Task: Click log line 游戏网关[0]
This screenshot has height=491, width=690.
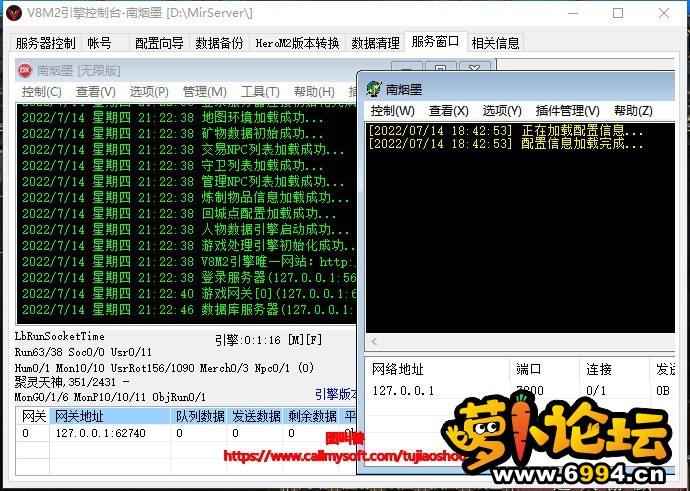Action: click(x=188, y=293)
